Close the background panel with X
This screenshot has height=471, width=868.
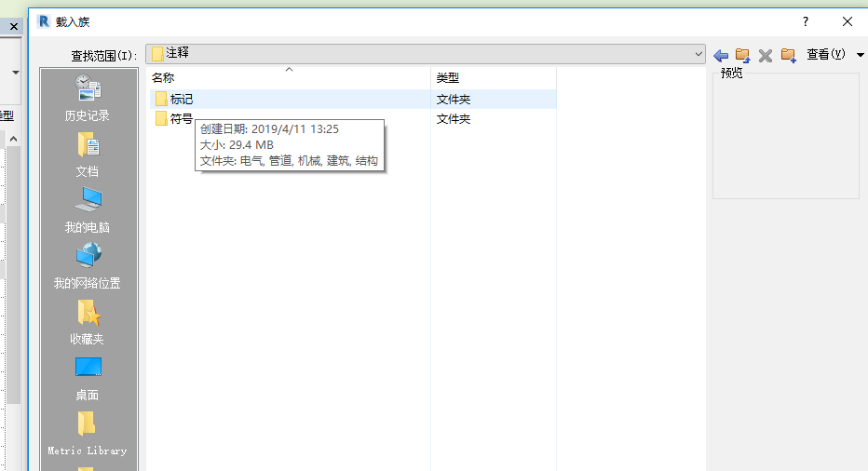[14, 27]
